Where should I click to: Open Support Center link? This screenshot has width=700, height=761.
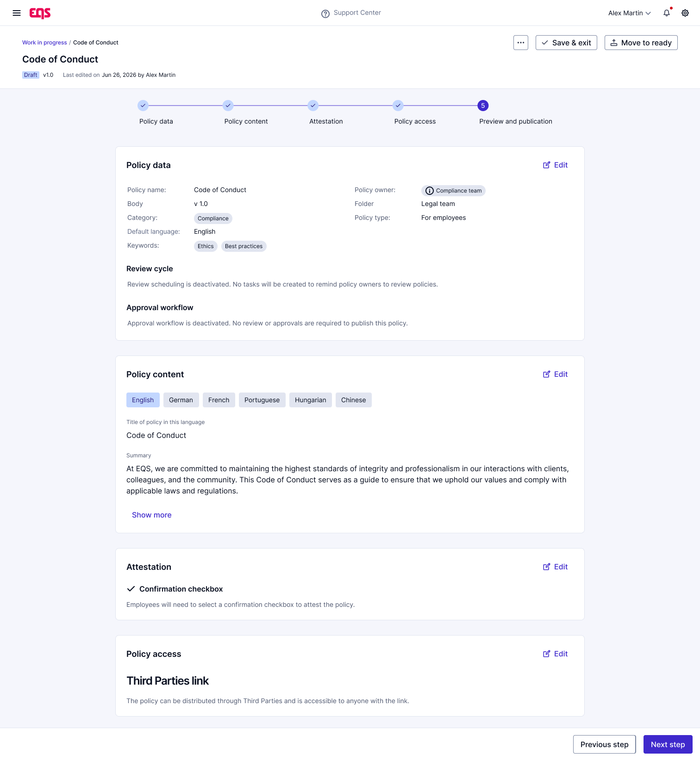point(357,12)
